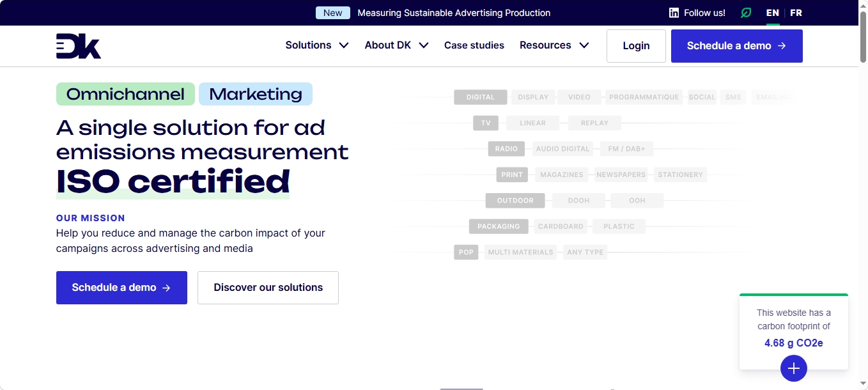
Task: Open the Solutions menu label
Action: pos(308,45)
